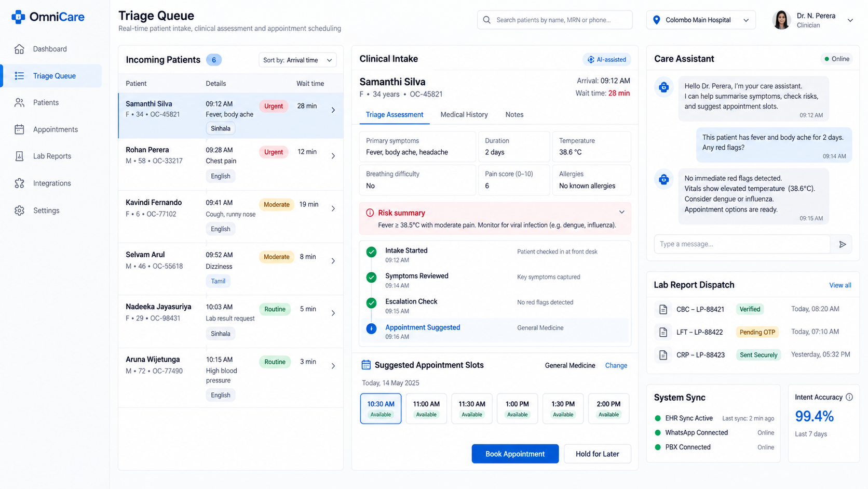Open the LFT – LP-88422 document icon
The height and width of the screenshot is (489, 868).
pos(663,332)
